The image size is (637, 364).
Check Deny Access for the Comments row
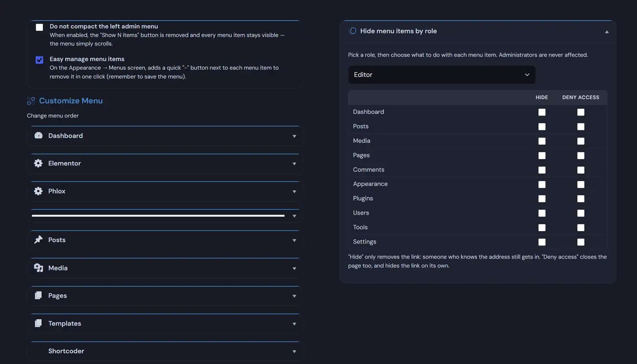click(x=581, y=170)
